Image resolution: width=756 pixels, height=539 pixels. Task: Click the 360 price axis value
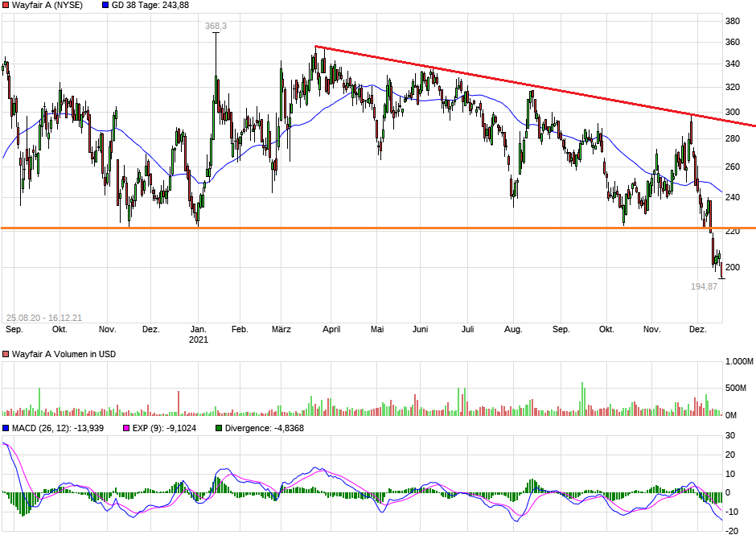733,43
